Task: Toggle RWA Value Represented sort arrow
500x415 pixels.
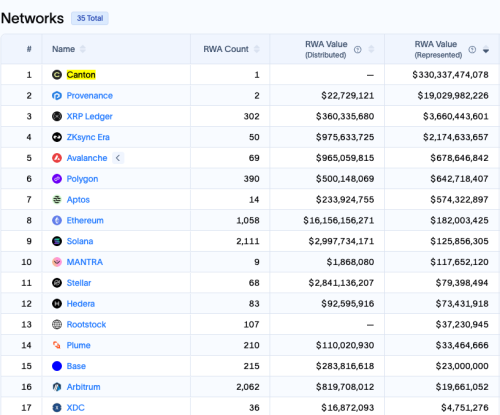Action: pos(486,50)
